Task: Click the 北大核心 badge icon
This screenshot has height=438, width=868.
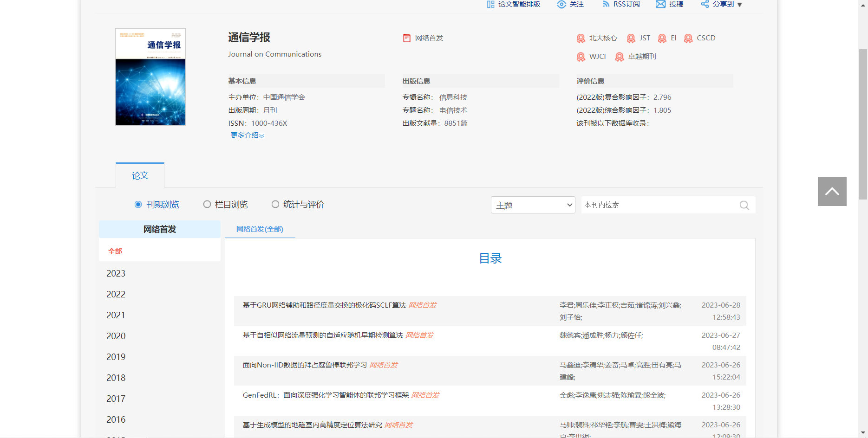Action: click(x=581, y=38)
